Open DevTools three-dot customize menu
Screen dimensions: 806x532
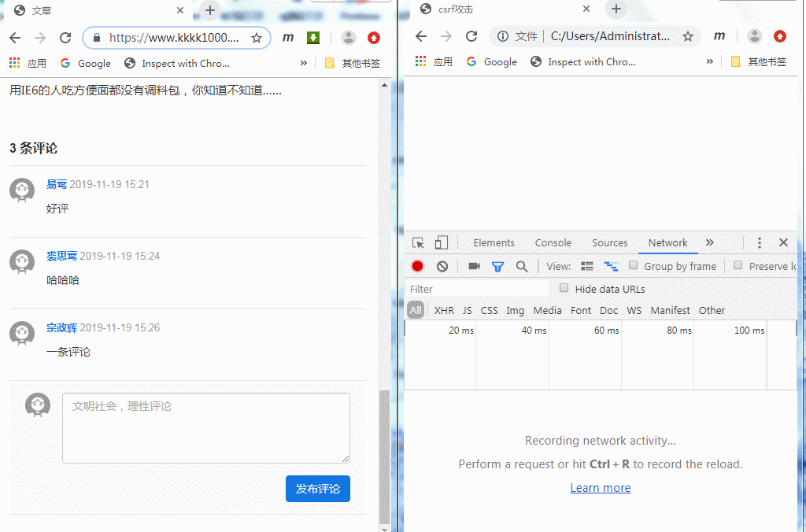click(760, 242)
